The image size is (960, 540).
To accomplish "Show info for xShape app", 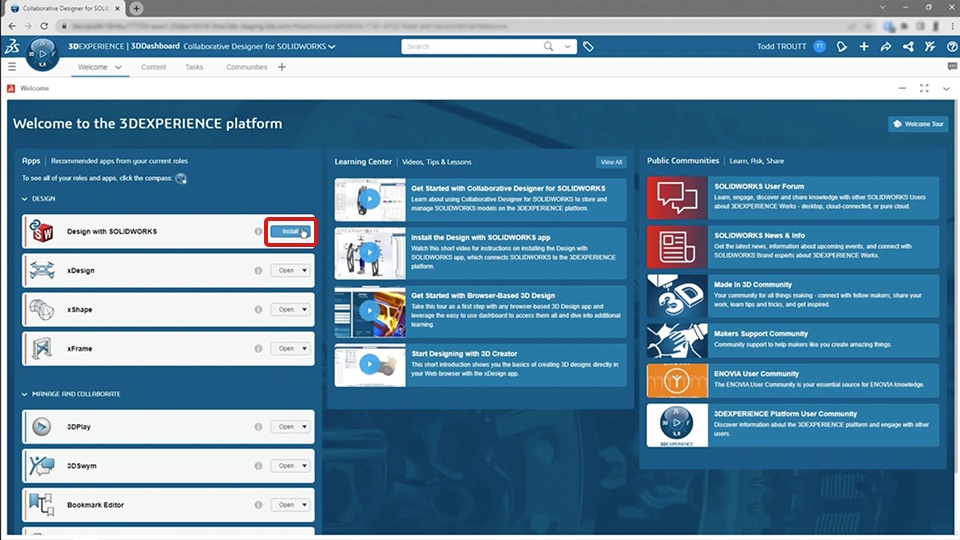I will coord(258,310).
